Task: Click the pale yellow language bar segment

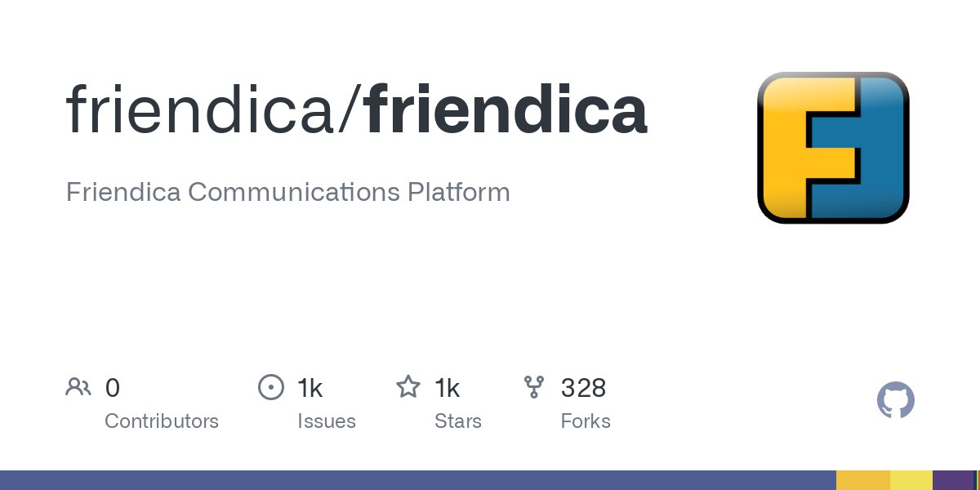Action: click(911, 480)
